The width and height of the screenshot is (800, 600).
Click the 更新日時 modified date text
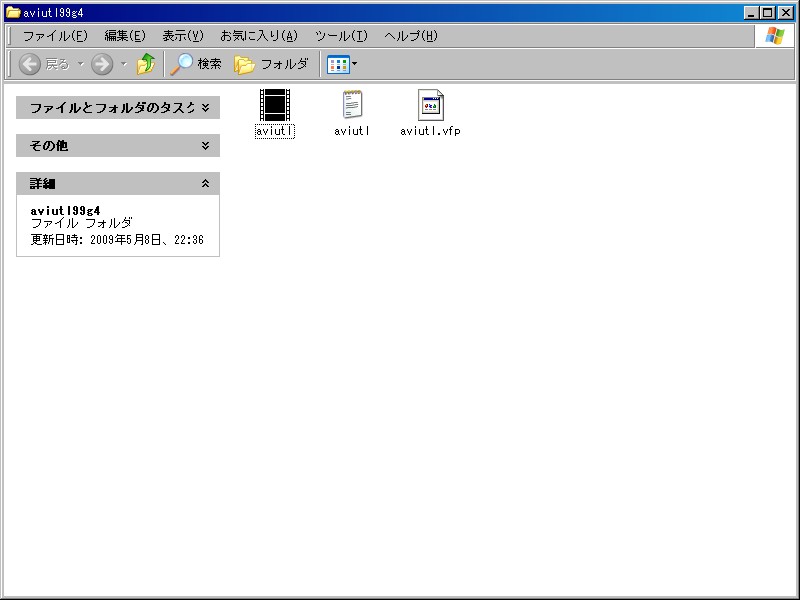point(117,240)
